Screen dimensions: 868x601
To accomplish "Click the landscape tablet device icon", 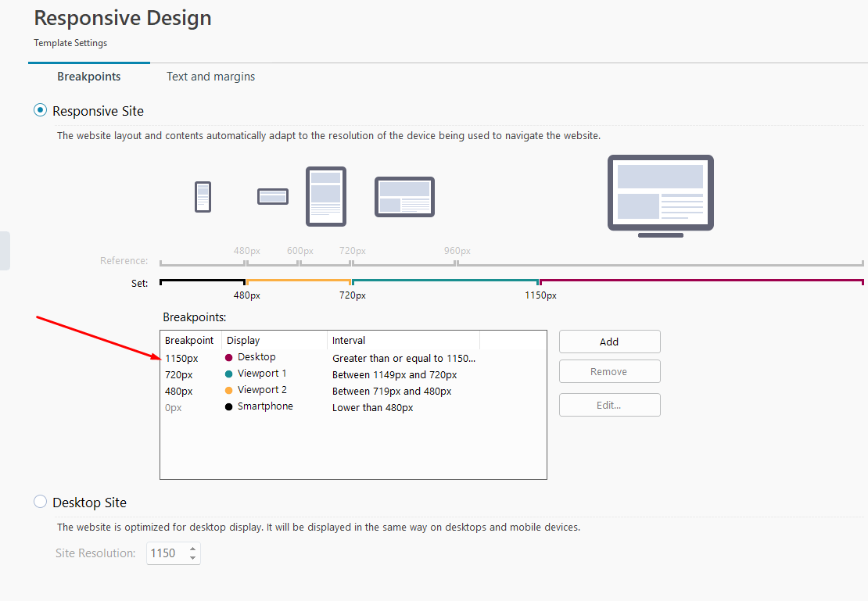I will tap(404, 196).
